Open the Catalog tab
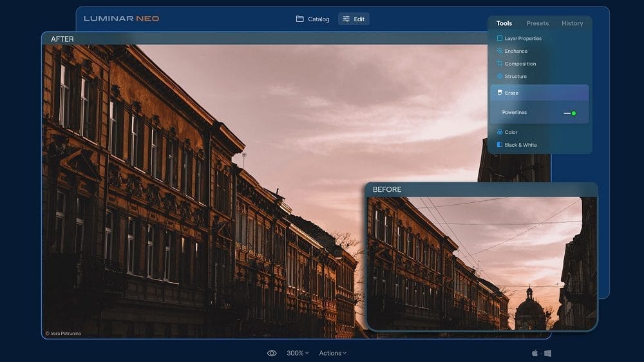 312,19
